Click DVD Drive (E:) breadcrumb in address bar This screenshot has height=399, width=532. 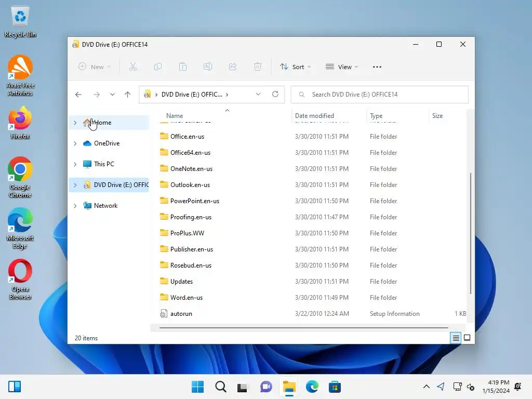tap(192, 95)
